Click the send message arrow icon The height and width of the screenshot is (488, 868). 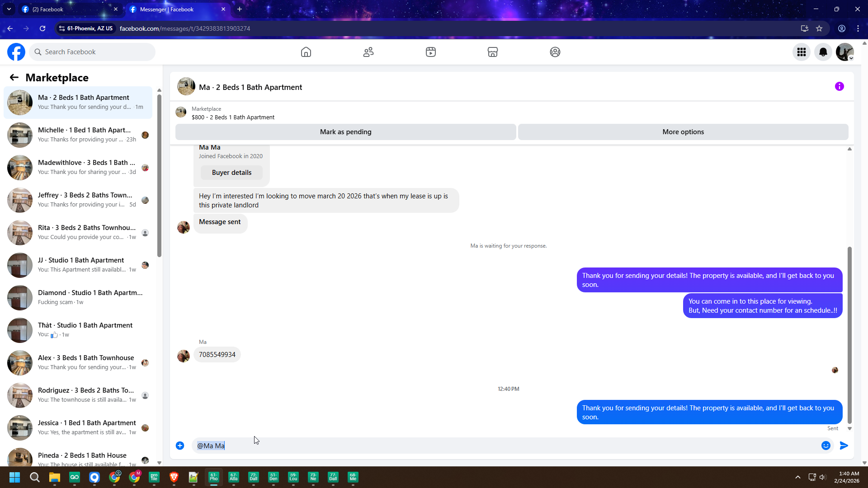[x=844, y=446]
